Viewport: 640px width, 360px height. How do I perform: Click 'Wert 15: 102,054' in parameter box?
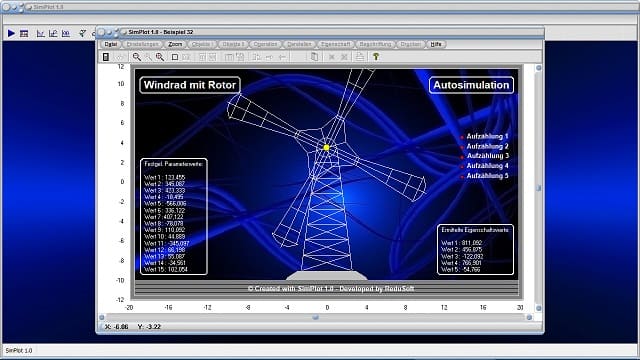166,270
